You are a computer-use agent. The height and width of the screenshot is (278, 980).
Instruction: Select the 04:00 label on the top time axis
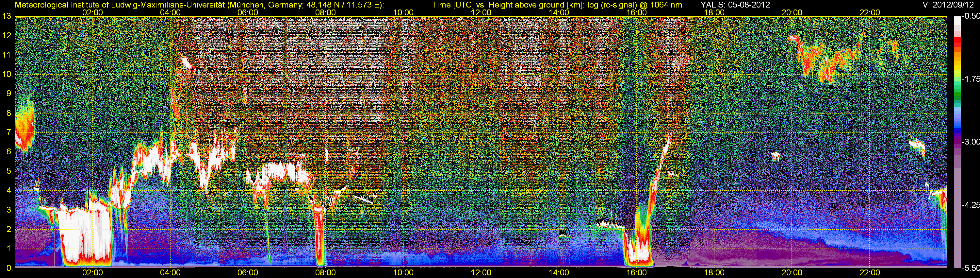coord(170,12)
